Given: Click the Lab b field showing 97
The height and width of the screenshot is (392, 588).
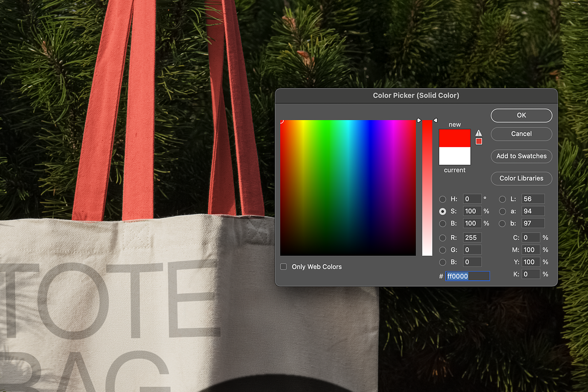Looking at the screenshot, I should click(533, 223).
